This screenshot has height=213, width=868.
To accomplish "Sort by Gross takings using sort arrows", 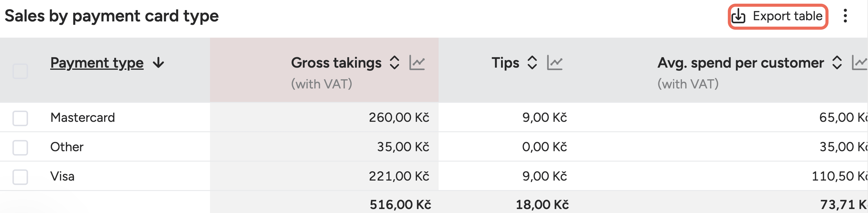I will click(x=395, y=63).
